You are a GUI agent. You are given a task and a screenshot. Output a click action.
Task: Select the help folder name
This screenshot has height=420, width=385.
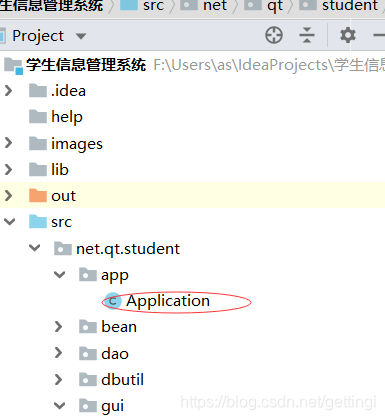[x=67, y=117]
